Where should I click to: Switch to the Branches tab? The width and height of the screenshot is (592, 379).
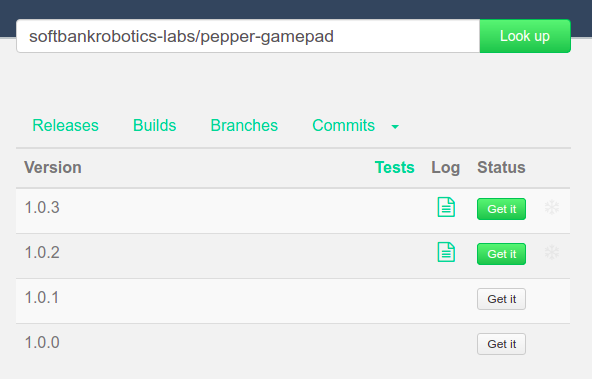[244, 125]
